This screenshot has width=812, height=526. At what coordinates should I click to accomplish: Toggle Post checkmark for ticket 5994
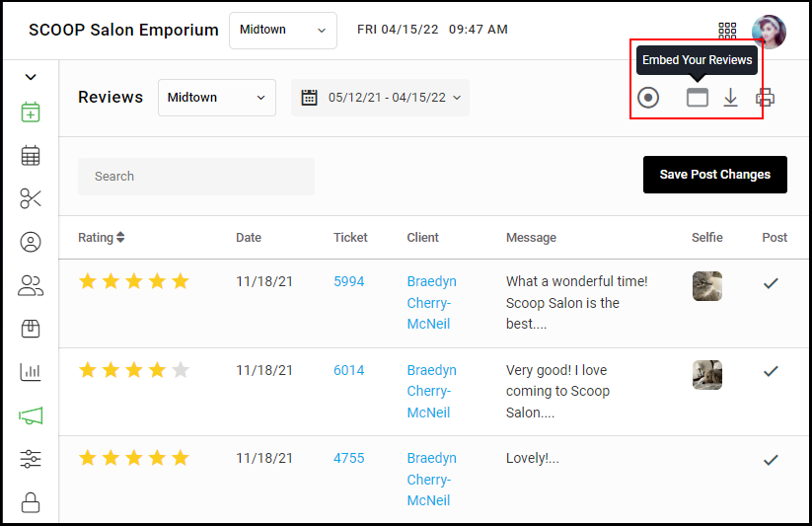click(x=771, y=283)
